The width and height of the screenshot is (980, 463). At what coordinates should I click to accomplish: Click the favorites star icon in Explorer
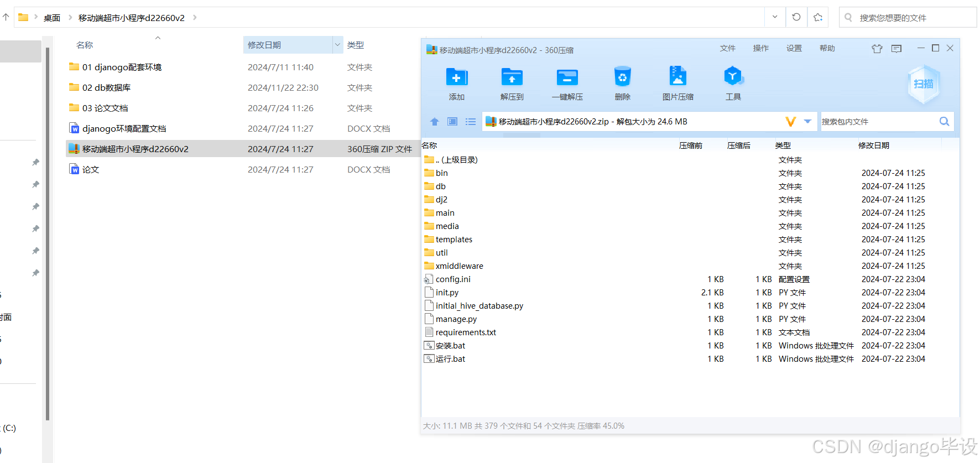click(x=818, y=17)
